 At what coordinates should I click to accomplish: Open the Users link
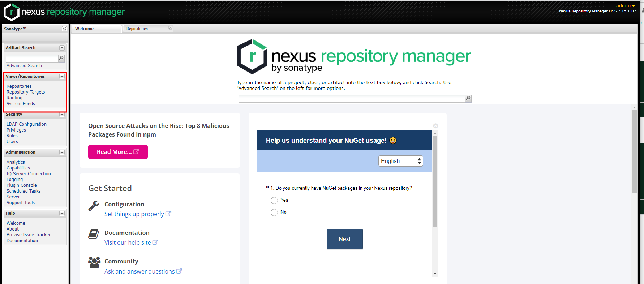pos(12,142)
